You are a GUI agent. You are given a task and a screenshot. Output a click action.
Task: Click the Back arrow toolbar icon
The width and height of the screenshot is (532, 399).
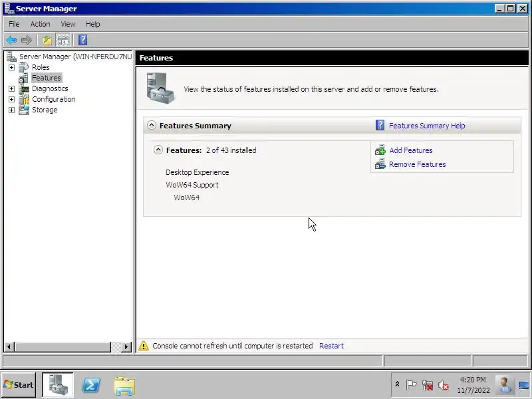click(x=11, y=40)
